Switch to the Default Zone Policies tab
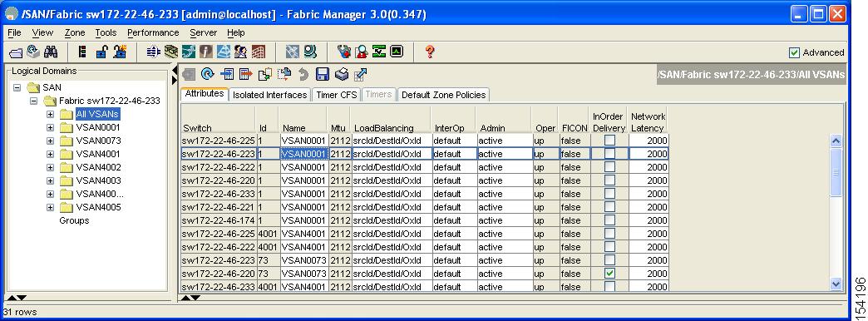The height and width of the screenshot is (321, 868). pyautogui.click(x=443, y=95)
